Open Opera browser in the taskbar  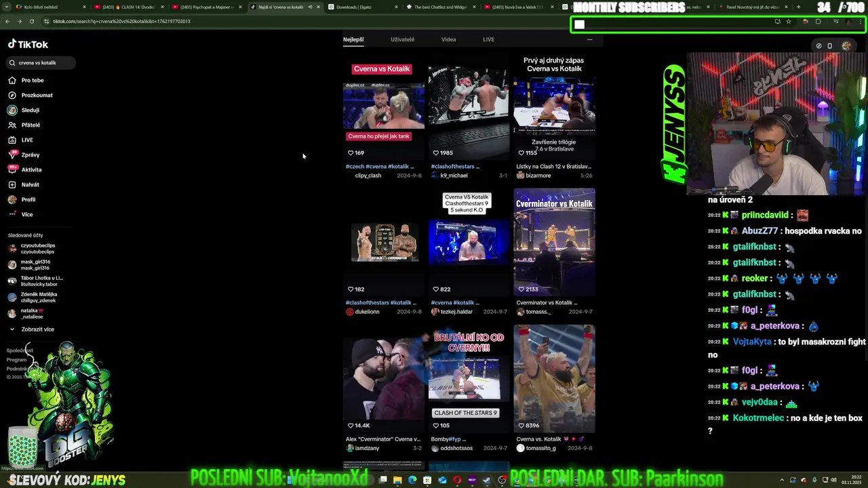[x=457, y=480]
